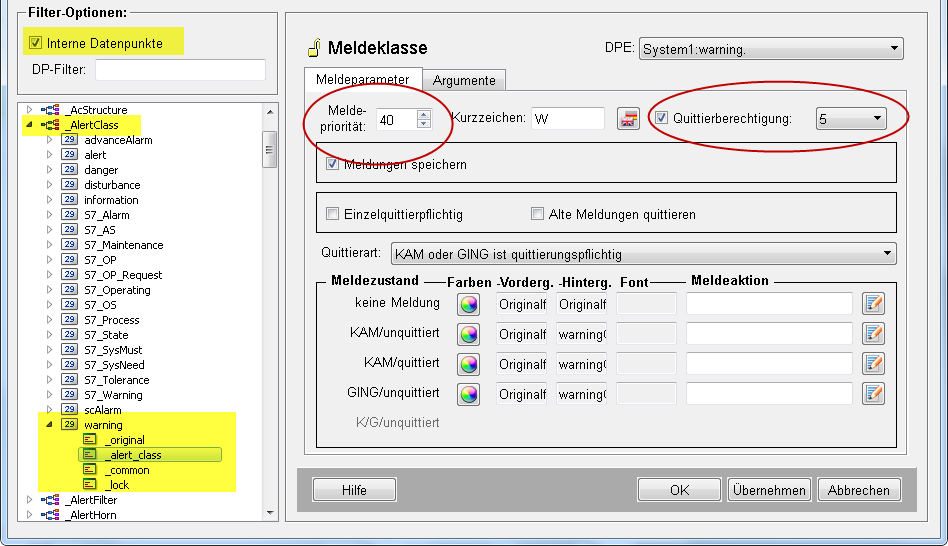Click icon button beside Kurzzeichen field
This screenshot has height=546, width=948.
pos(628,119)
